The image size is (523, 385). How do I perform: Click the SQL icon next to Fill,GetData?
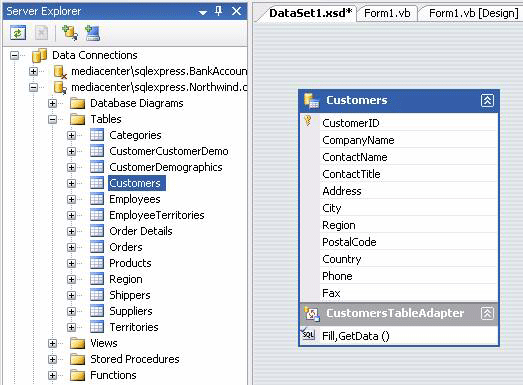click(x=308, y=335)
